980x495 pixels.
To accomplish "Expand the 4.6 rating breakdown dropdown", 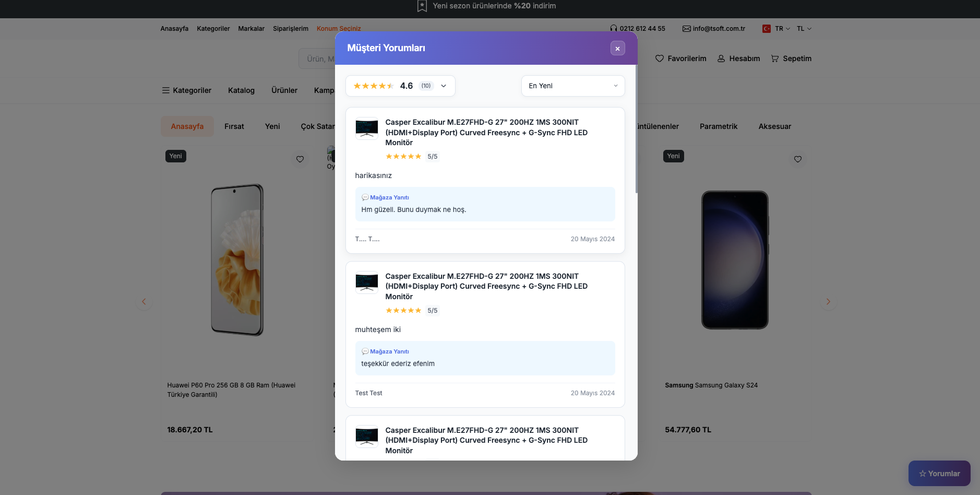I will point(400,86).
